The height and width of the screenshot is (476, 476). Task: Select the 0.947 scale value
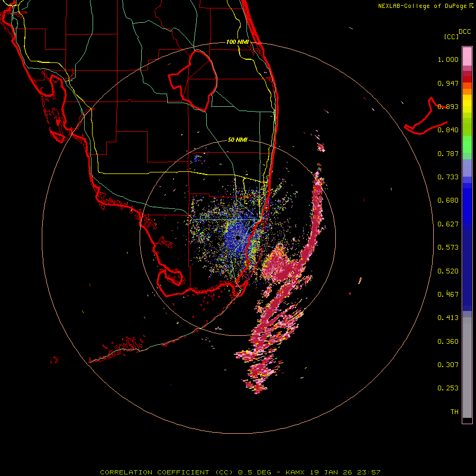click(448, 83)
